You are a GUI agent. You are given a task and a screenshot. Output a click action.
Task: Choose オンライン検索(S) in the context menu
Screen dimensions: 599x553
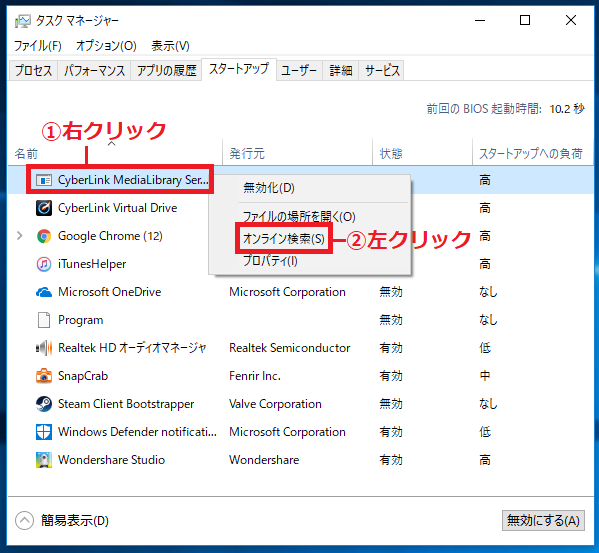[x=284, y=239]
